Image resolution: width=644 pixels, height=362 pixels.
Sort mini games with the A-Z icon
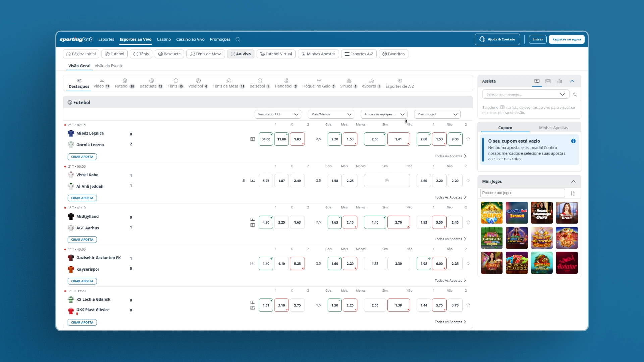click(x=573, y=193)
